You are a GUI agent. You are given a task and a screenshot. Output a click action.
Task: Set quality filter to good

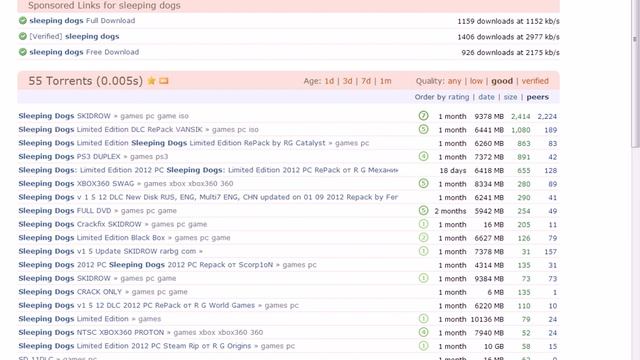[502, 81]
